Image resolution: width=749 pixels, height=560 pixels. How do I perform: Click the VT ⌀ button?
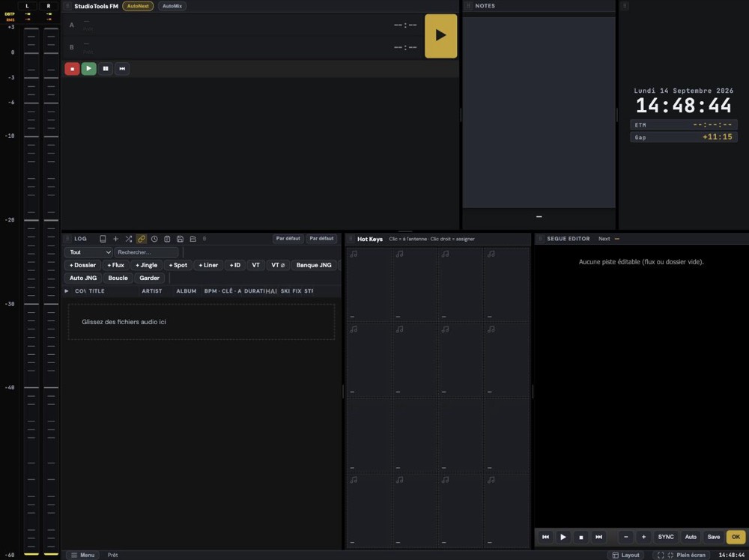coord(278,265)
